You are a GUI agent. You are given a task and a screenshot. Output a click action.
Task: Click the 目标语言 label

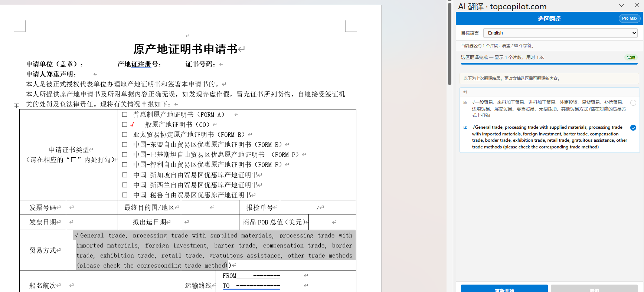[470, 33]
